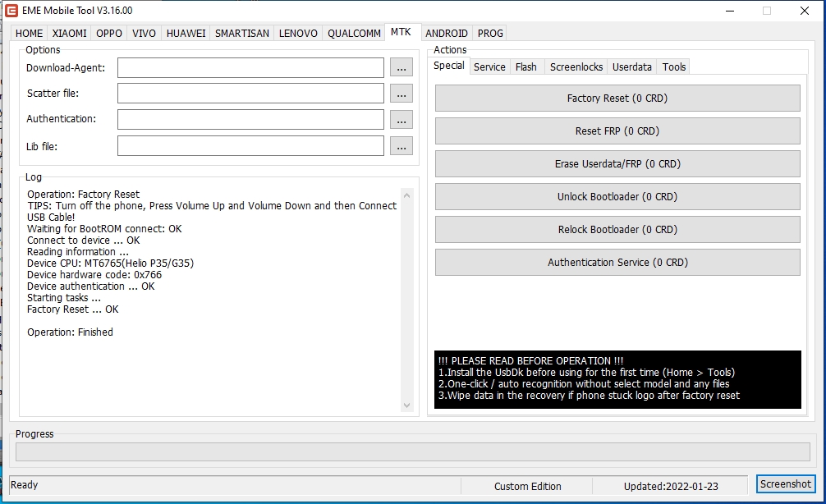Browse for Scatter file
The height and width of the screenshot is (504, 826).
click(401, 94)
